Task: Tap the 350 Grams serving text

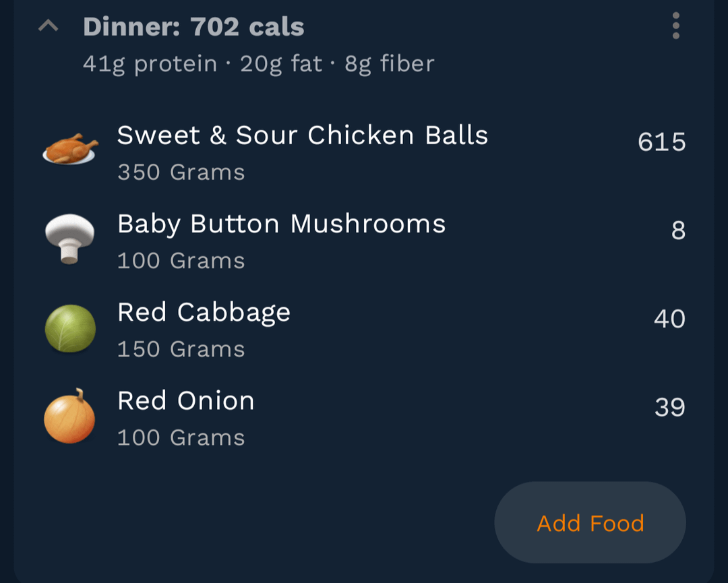Action: 181,173
